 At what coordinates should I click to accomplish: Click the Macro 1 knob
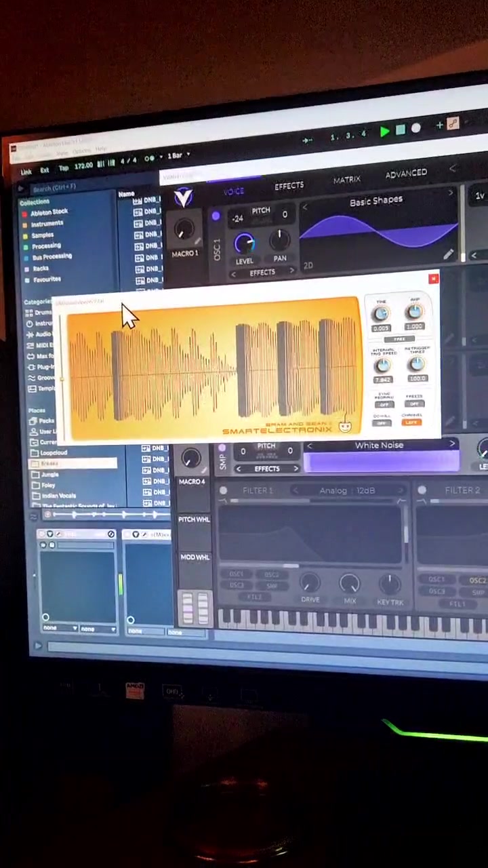[183, 232]
